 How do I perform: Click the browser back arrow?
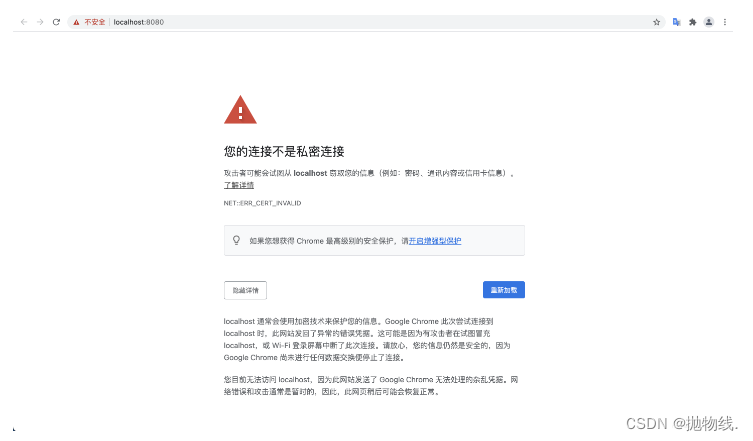pyautogui.click(x=24, y=22)
